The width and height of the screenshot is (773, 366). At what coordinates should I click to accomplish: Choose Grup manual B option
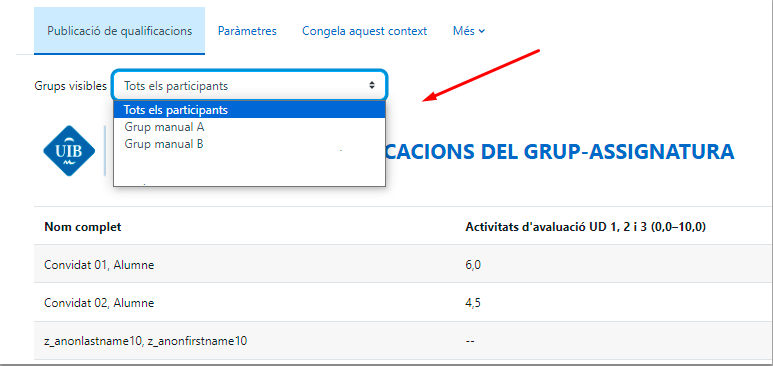[x=249, y=144]
